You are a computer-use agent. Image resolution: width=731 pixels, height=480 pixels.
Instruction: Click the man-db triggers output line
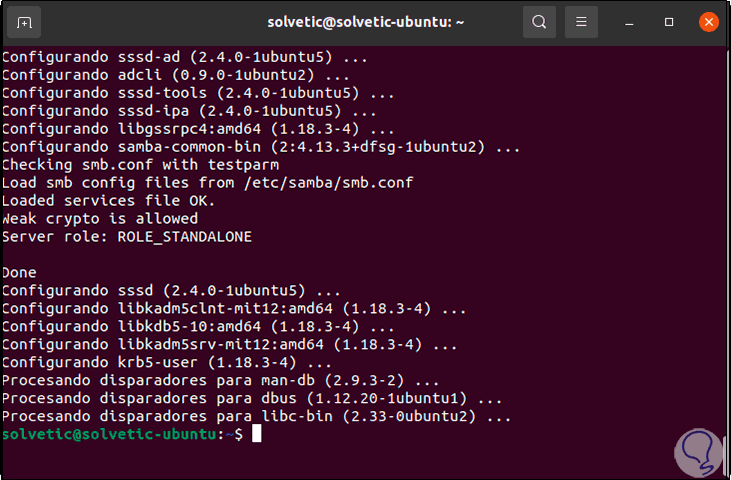coord(220,380)
